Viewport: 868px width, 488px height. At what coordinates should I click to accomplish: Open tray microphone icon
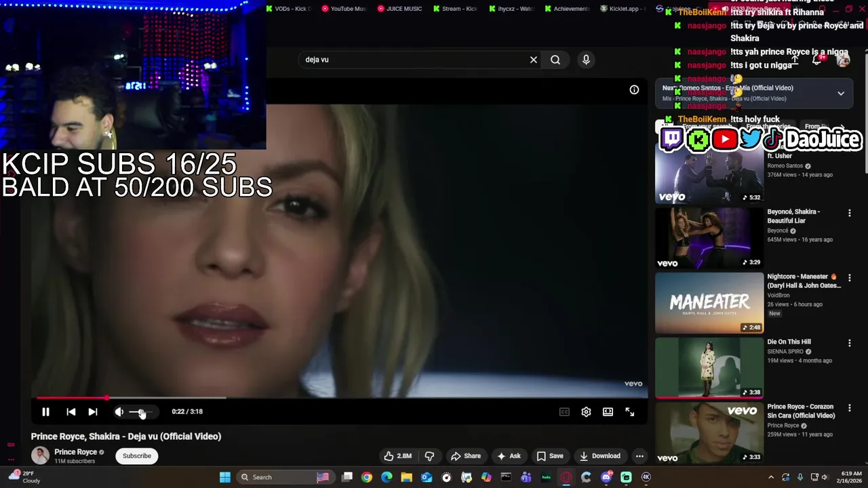coord(800,477)
